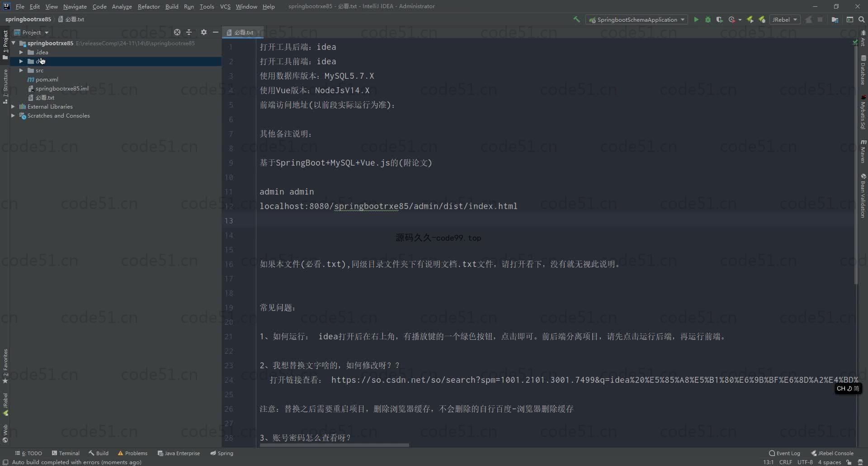The image size is (868, 466).
Task: Open the File menu
Action: pos(20,6)
